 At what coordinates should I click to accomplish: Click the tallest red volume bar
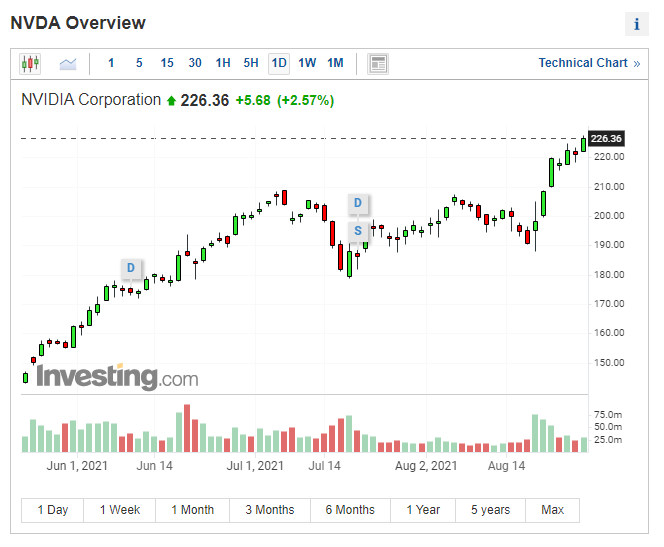pos(187,428)
